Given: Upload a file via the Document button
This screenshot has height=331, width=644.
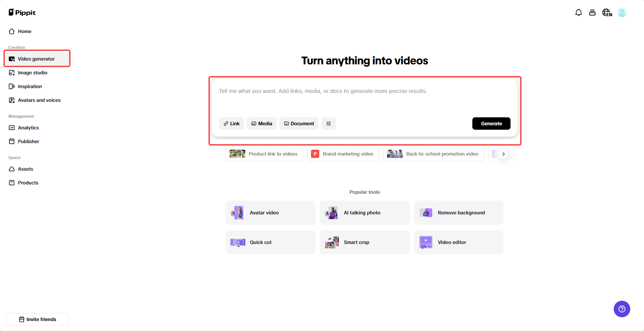Looking at the screenshot, I should tap(299, 124).
